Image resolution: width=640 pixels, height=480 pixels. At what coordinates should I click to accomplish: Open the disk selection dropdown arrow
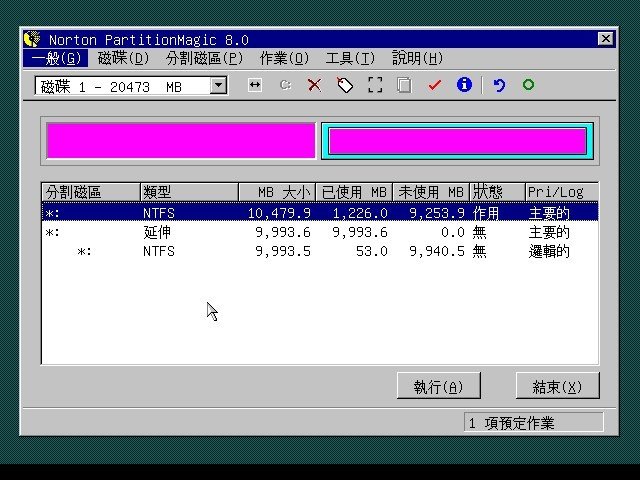pyautogui.click(x=218, y=86)
